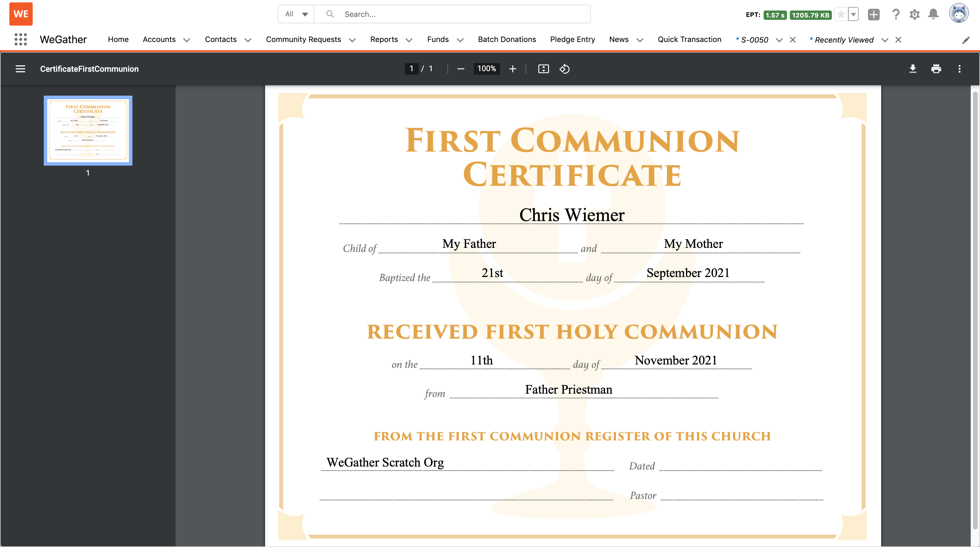Zoom out of the PDF

coord(460,69)
